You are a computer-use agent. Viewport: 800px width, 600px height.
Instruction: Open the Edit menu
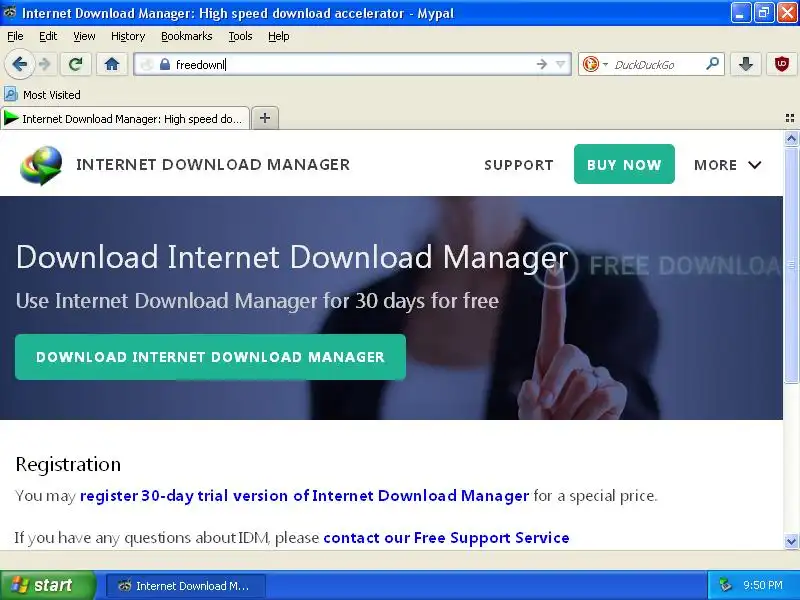pyautogui.click(x=48, y=36)
